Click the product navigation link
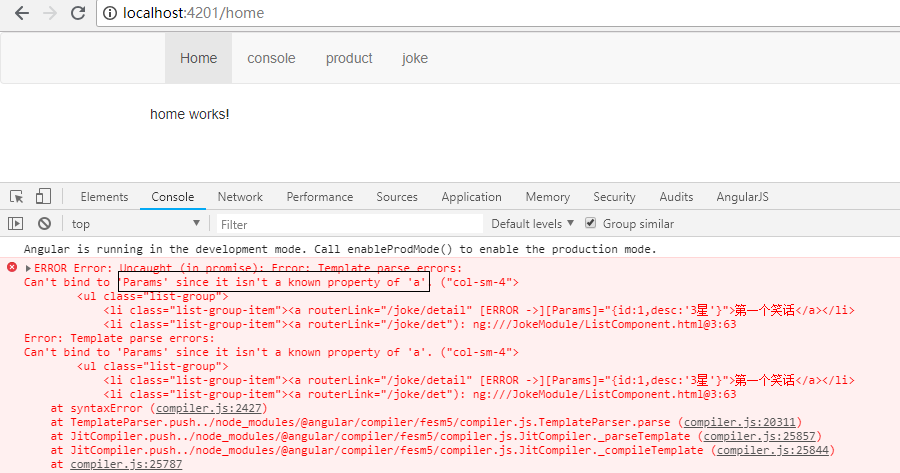This screenshot has height=473, width=900. (x=349, y=58)
